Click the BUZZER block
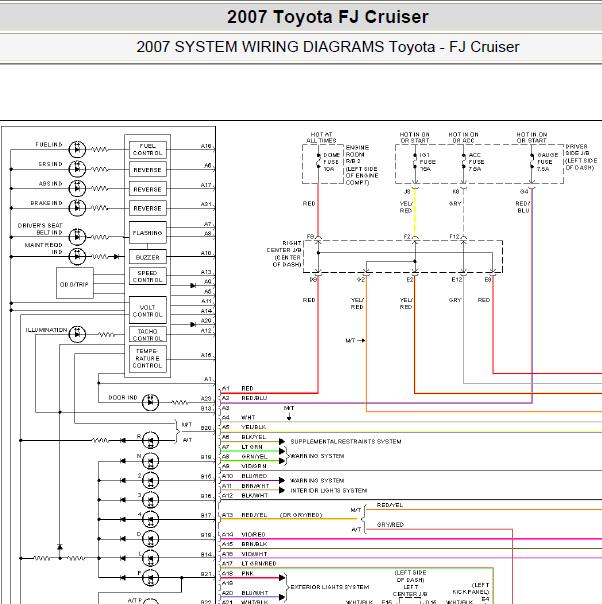Viewport: 602px width, 604px height. coord(148,257)
